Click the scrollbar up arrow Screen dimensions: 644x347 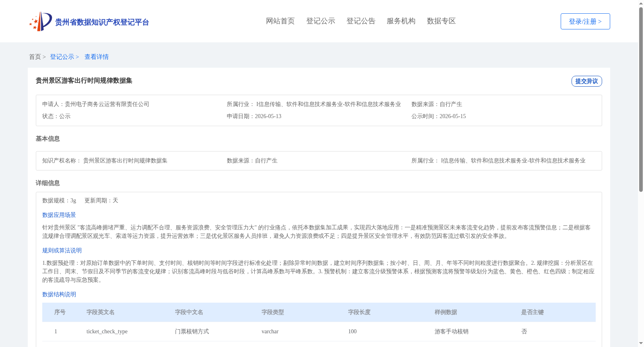click(641, 3)
